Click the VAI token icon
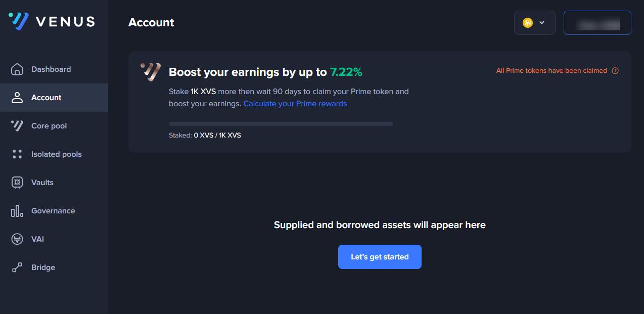This screenshot has width=644, height=314. coord(17,239)
